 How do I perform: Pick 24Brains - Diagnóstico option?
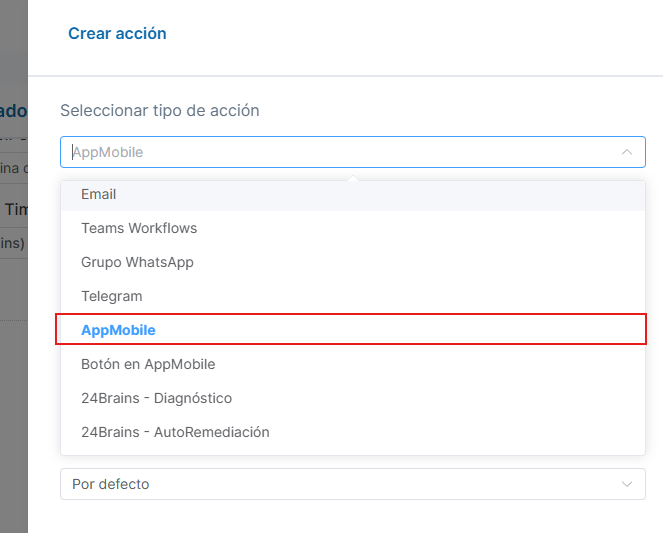click(353, 398)
